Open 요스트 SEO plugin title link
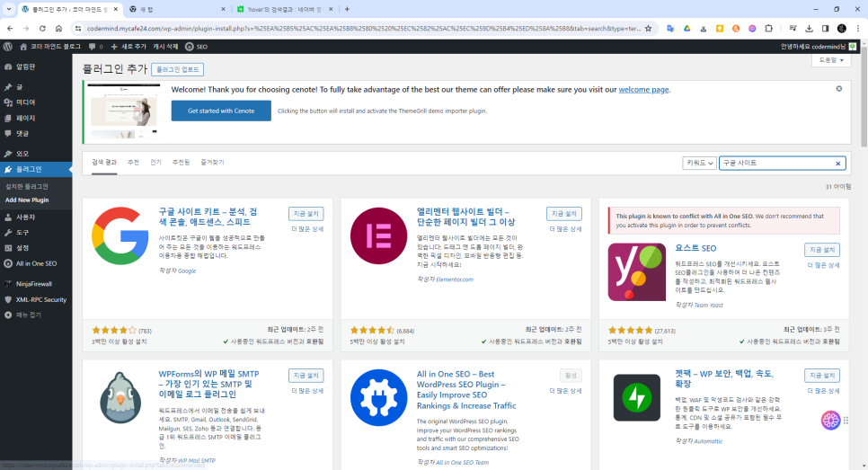 coord(695,249)
